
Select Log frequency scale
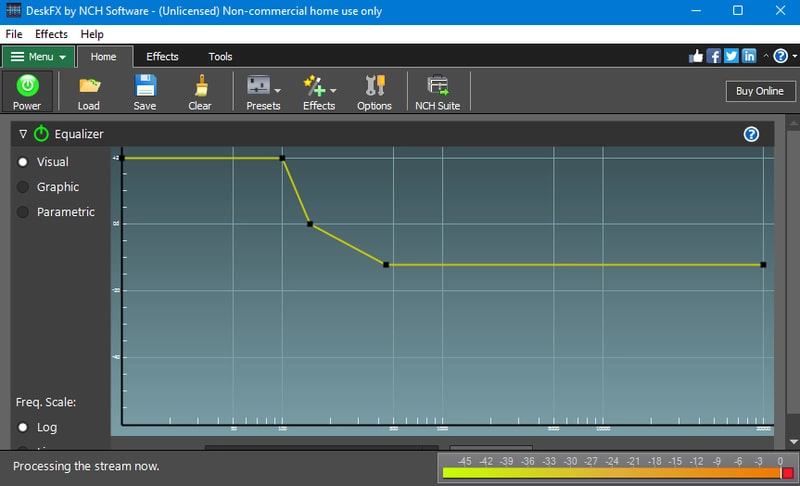pos(23,427)
